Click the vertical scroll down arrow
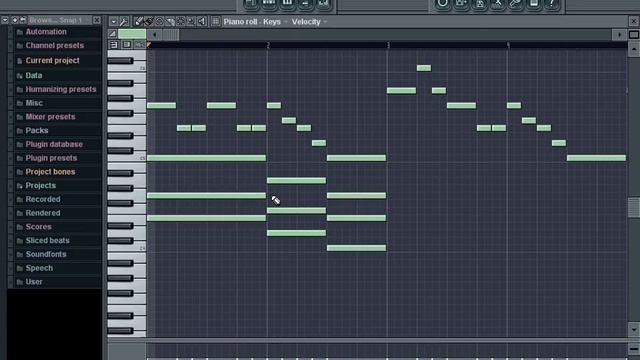 (634, 329)
